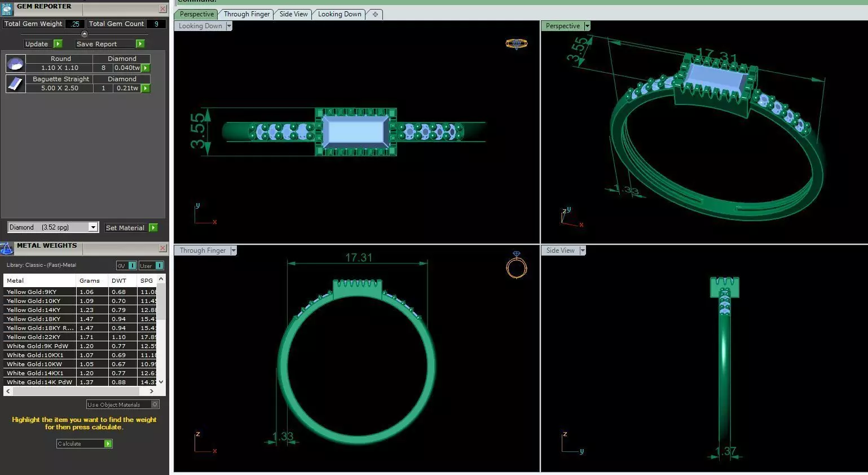Screen dimensions: 868x475
Task: Open the Through Finger viewport menu arrow
Action: click(233, 250)
